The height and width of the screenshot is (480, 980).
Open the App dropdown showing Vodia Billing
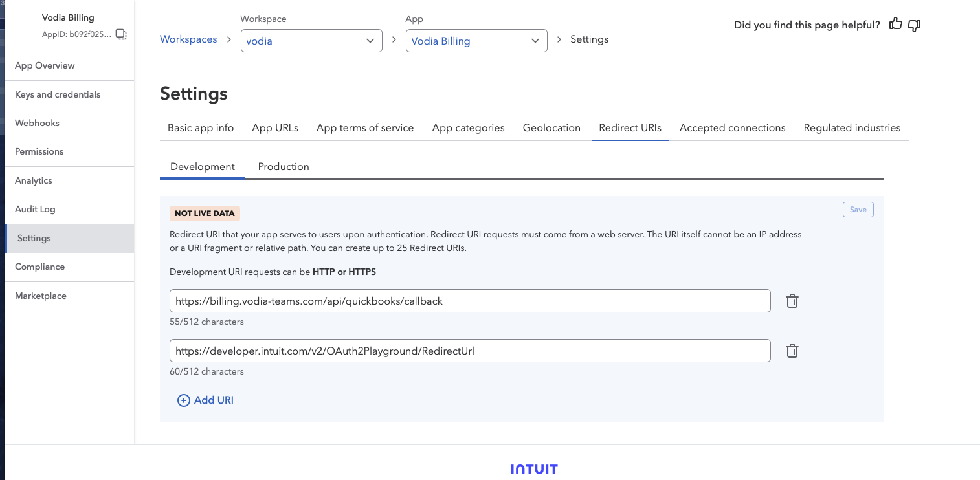[x=476, y=41]
